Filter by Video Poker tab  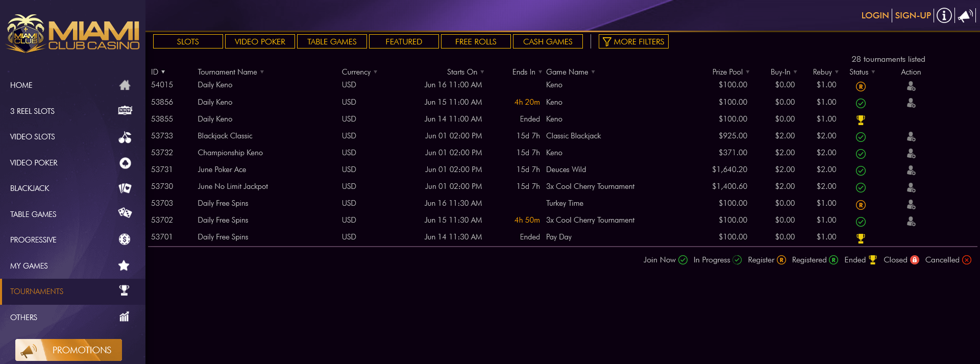tap(260, 41)
